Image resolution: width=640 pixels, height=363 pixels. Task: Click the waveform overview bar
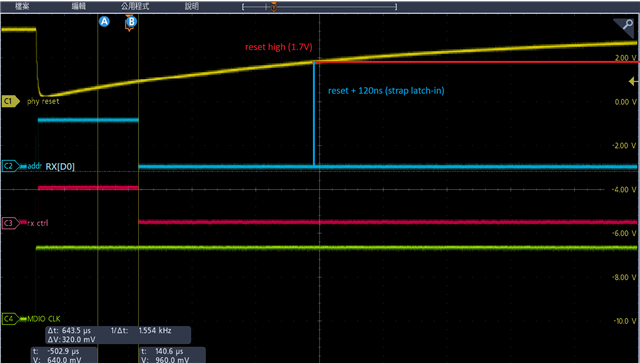pos(319,7)
